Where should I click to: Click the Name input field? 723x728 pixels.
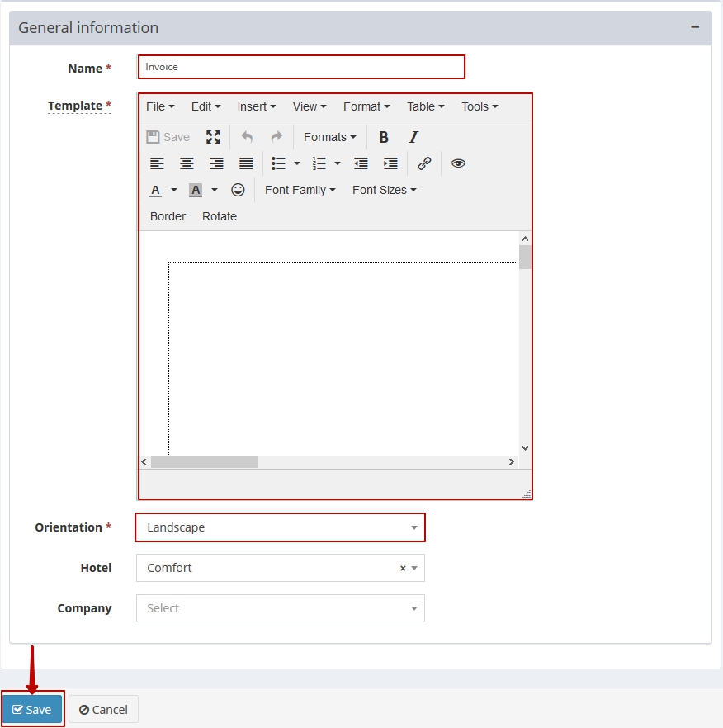(x=301, y=67)
